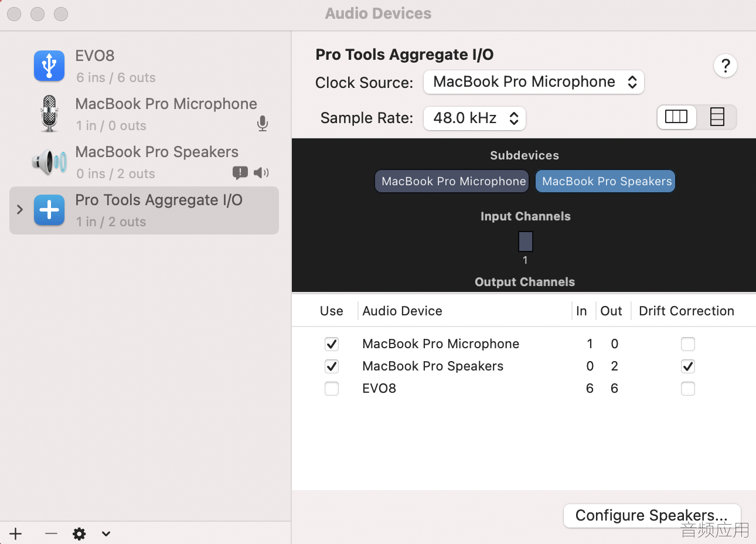
Task: Click the MacBook Pro Speakers device icon
Action: [x=50, y=162]
